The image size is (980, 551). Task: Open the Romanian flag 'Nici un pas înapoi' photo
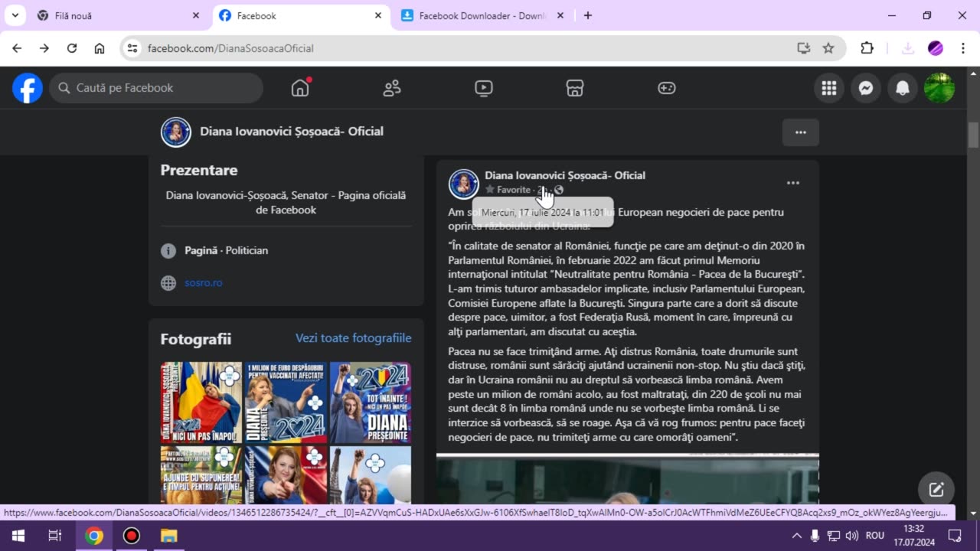[201, 403]
